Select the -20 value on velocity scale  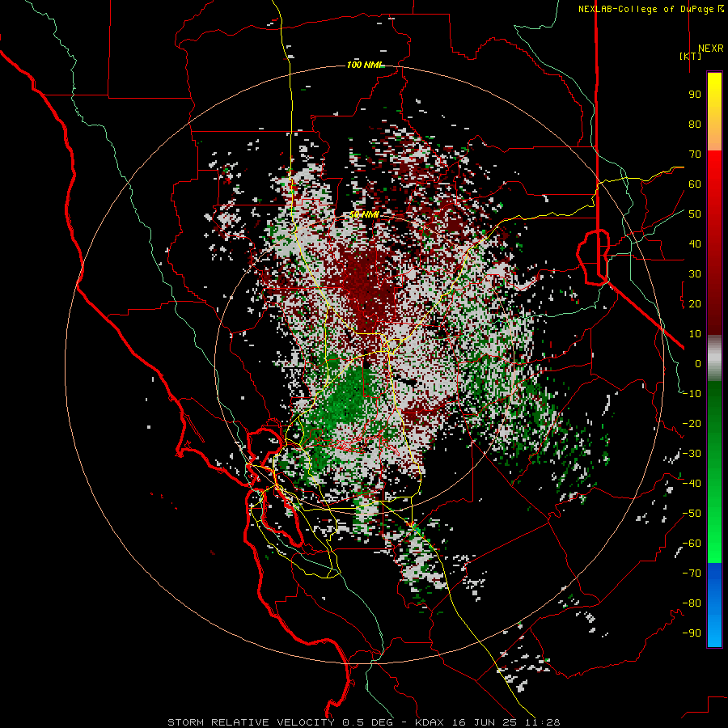692,423
